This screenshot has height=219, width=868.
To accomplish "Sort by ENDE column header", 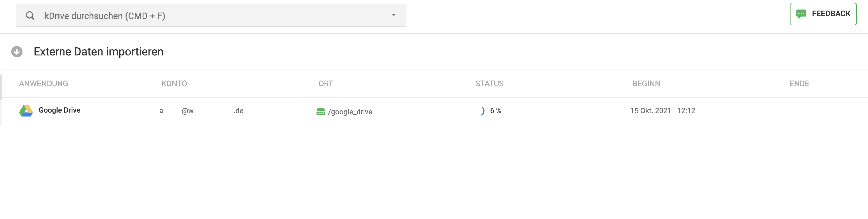I will pos(799,83).
